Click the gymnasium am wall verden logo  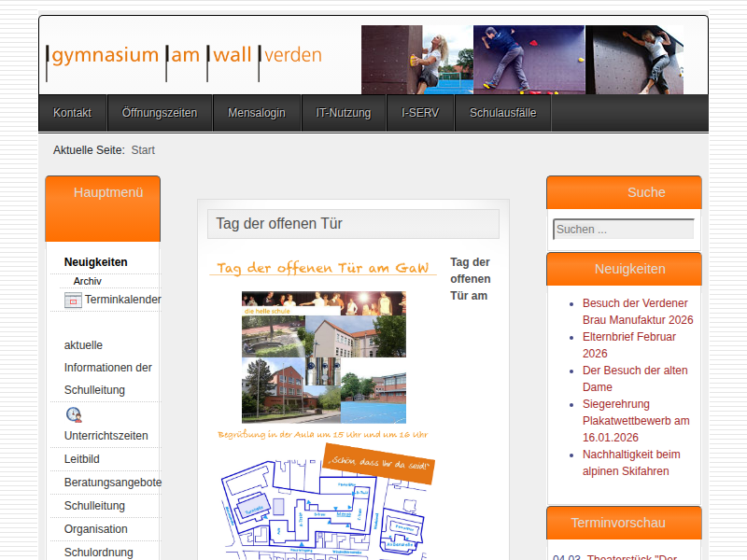(x=185, y=55)
